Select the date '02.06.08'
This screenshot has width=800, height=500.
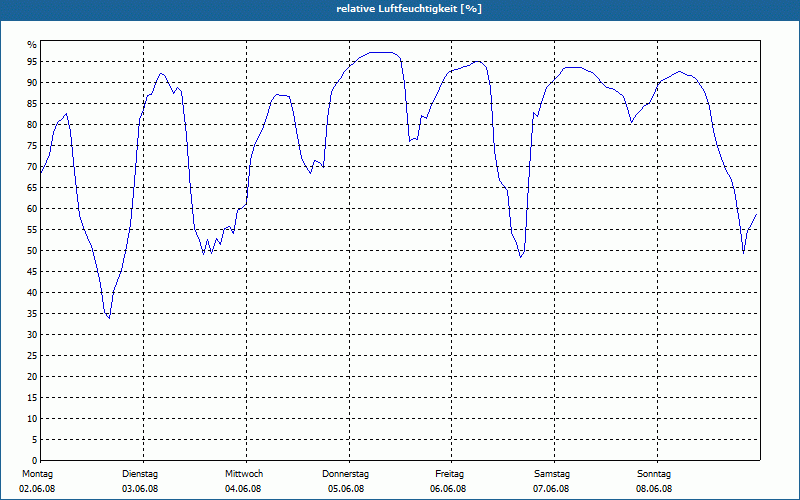[37, 489]
